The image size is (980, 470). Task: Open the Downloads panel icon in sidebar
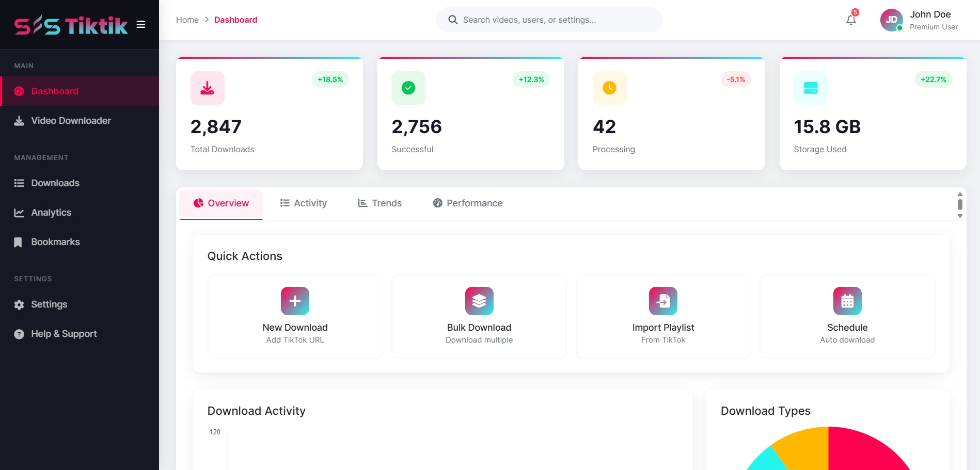tap(19, 183)
